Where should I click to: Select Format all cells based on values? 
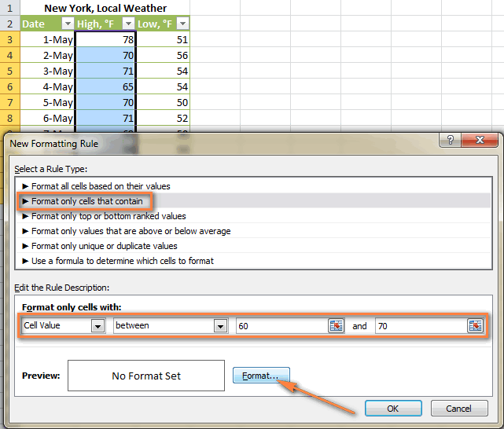[x=101, y=186]
